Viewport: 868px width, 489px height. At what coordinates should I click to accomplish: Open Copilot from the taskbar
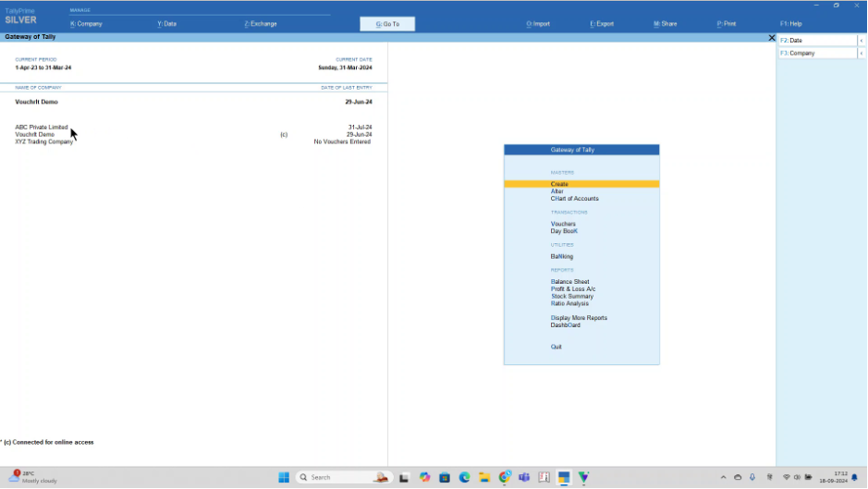[x=424, y=477]
